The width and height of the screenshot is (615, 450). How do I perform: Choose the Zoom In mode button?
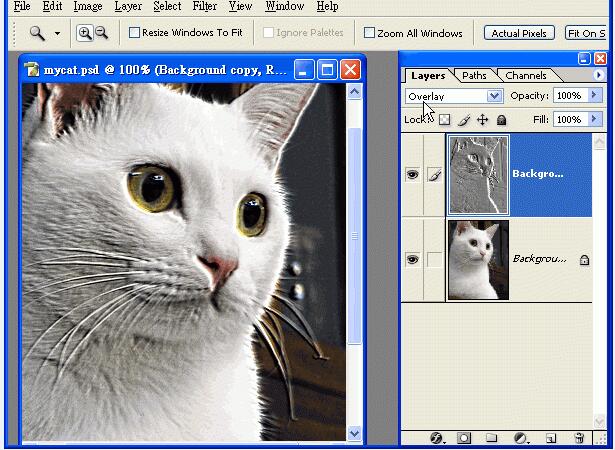coord(85,33)
